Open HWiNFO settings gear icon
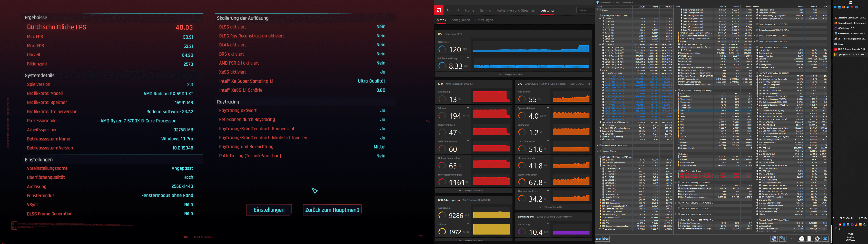Screen dimensions: 868x244 point(817,239)
